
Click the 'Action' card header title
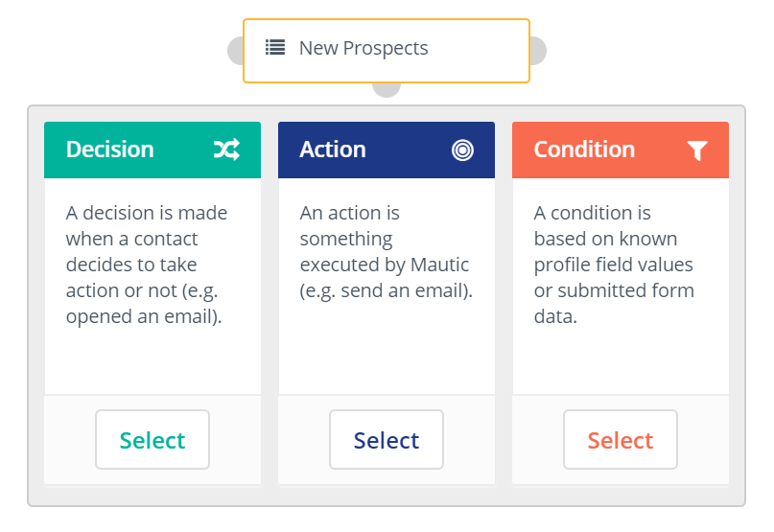[x=332, y=150]
